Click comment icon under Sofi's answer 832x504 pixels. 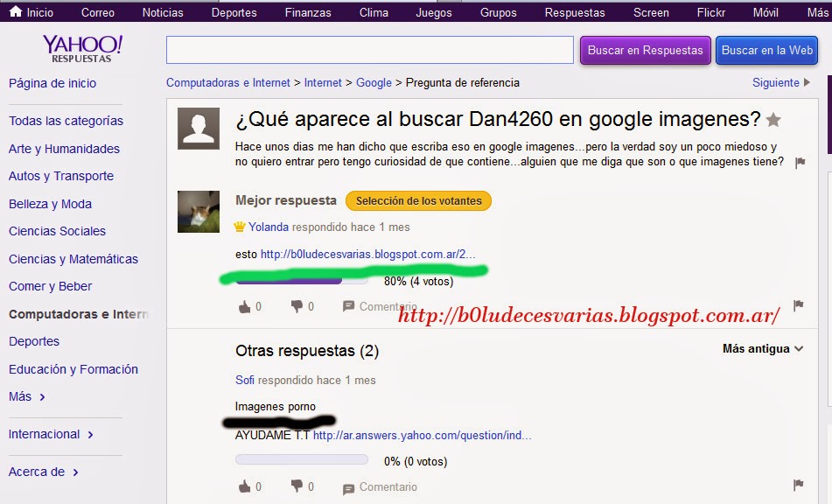pos(348,488)
